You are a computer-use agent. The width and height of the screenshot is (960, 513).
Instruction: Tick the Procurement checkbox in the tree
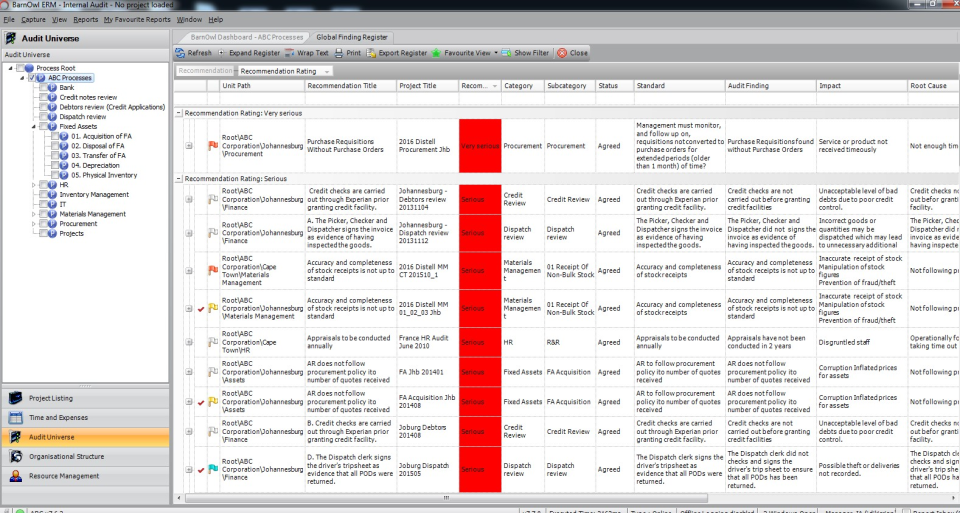44,224
